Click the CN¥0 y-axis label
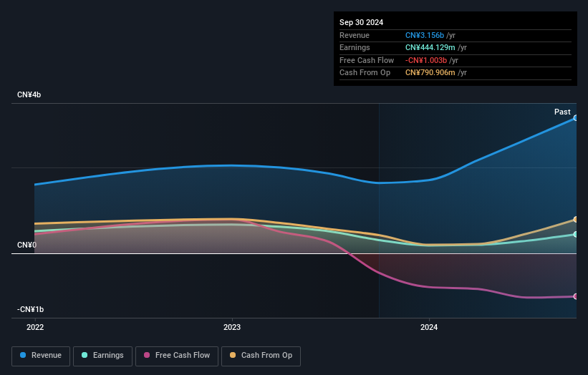The image size is (588, 375). [x=26, y=245]
